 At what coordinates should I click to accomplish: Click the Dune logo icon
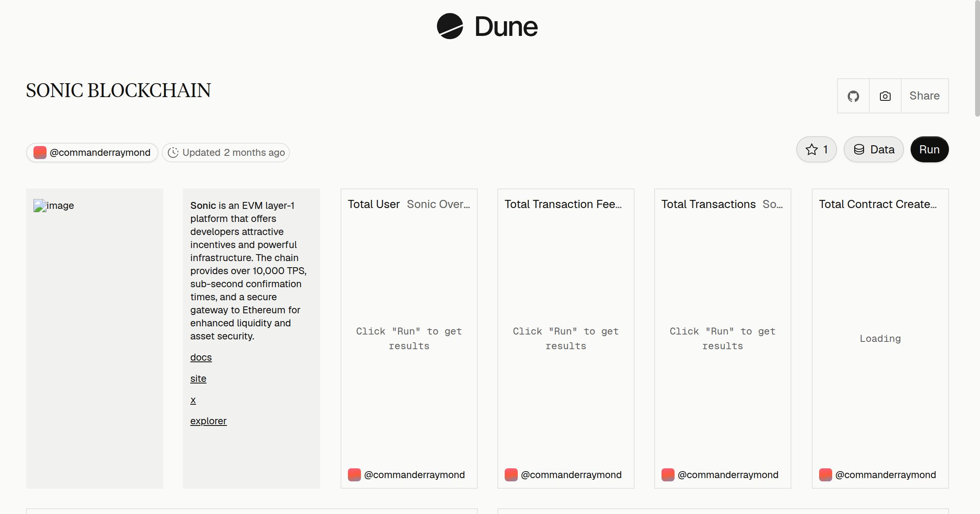[x=450, y=26]
